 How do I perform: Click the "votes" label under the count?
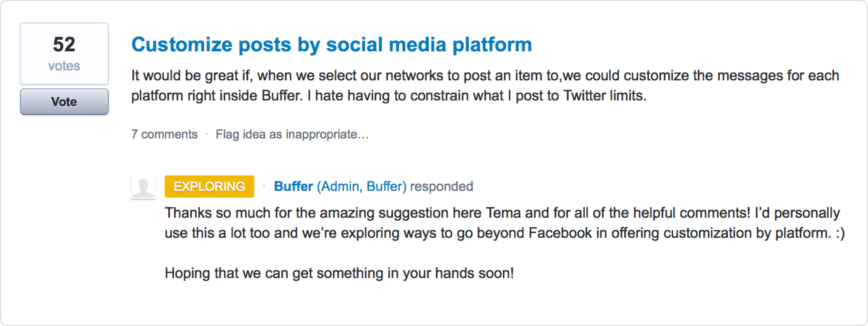click(64, 66)
